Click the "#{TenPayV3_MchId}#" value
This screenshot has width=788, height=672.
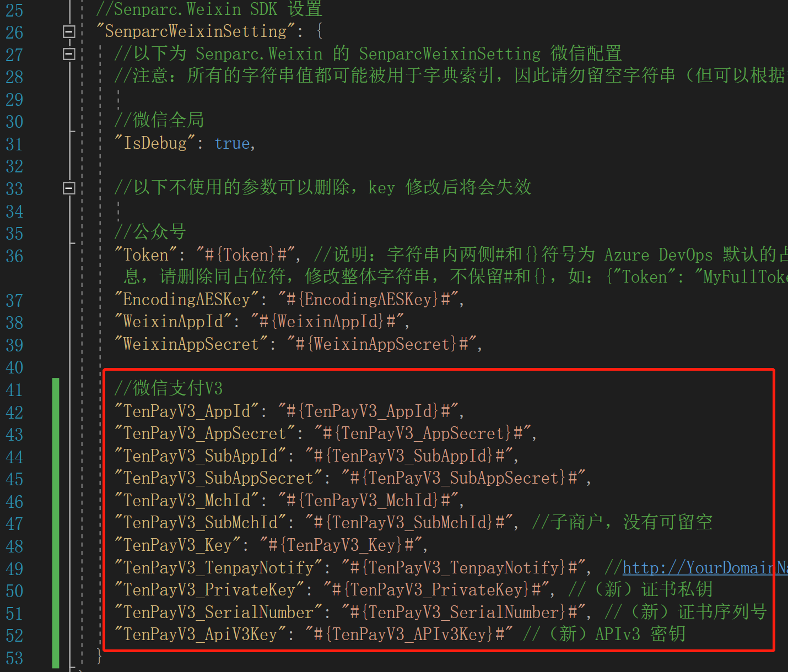pyautogui.click(x=369, y=500)
